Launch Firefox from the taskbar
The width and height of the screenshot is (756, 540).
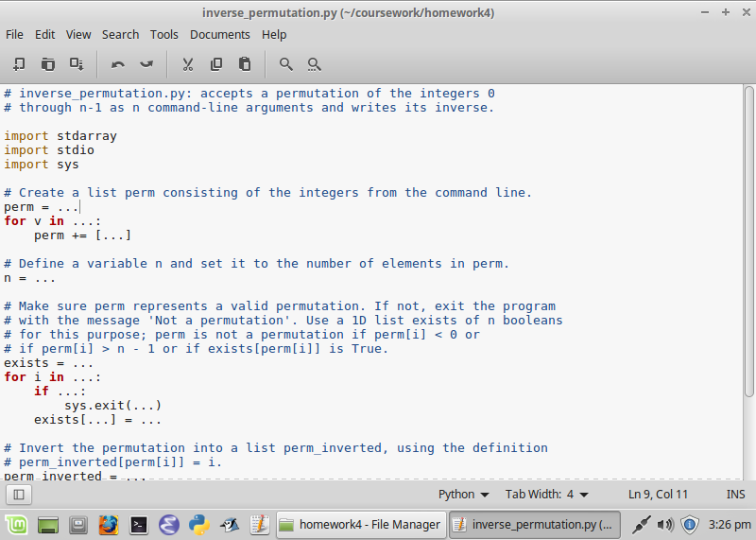coord(109,525)
